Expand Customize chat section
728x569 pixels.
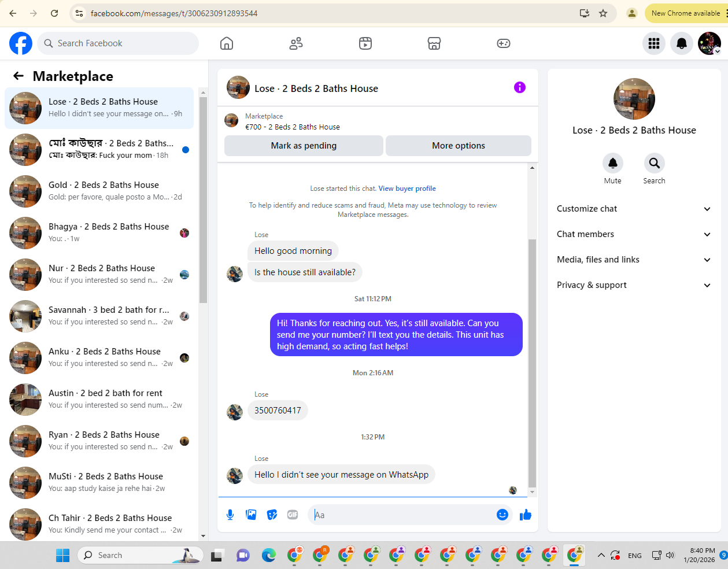[x=634, y=209]
